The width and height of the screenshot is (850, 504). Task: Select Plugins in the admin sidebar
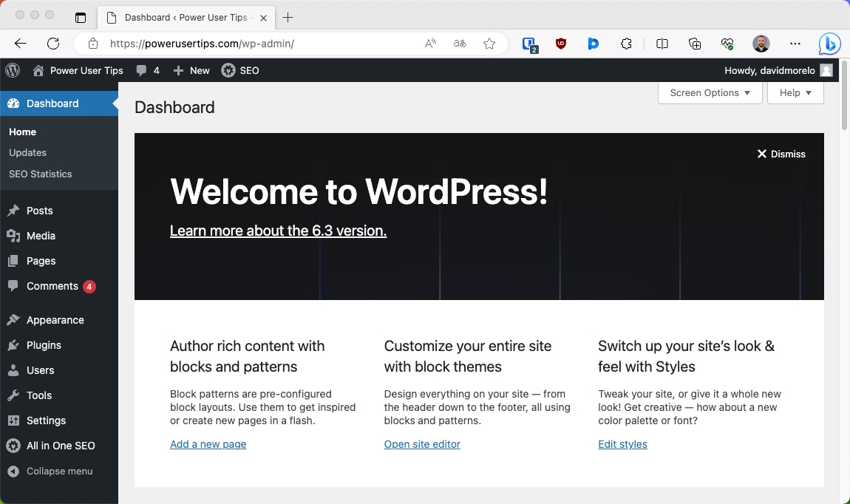(x=43, y=345)
